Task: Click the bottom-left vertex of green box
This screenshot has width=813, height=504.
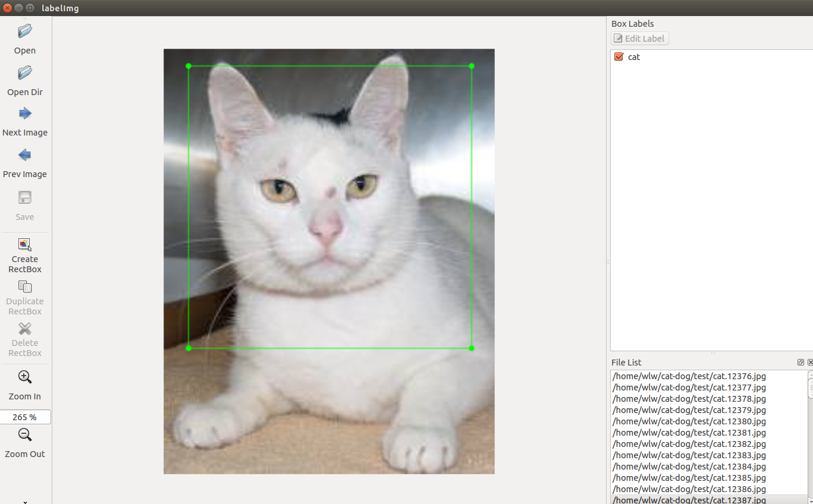Action: (189, 348)
